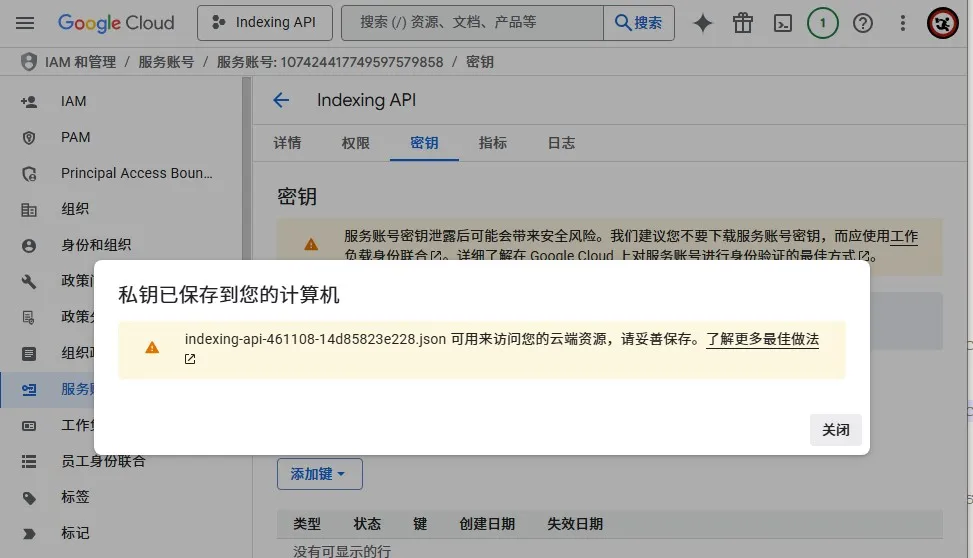Click the dialog warning triangle icon
Image resolution: width=973 pixels, height=558 pixels.
(x=152, y=348)
